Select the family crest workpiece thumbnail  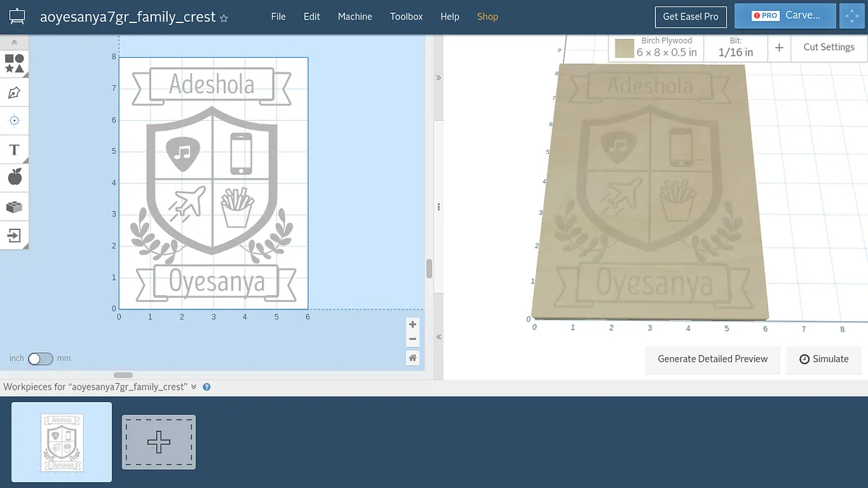pyautogui.click(x=62, y=442)
